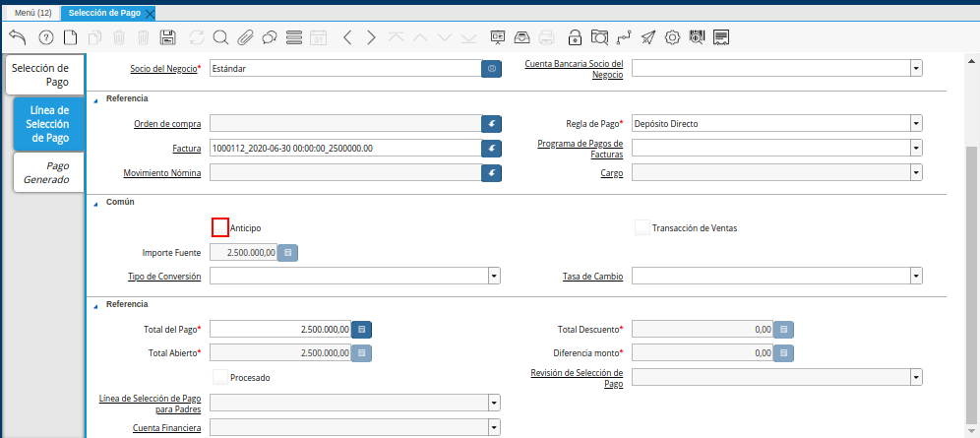Click the calendar history icon

[x=319, y=37]
